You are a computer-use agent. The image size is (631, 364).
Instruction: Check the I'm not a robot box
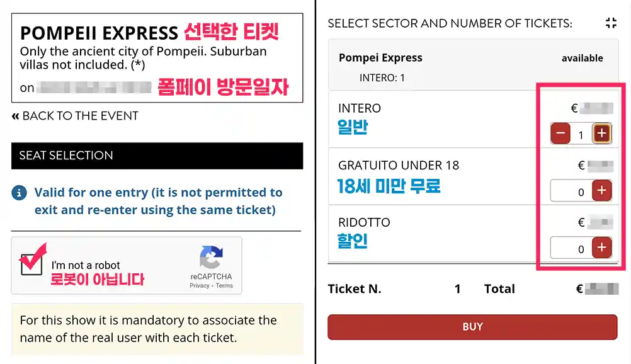pyautogui.click(x=31, y=263)
